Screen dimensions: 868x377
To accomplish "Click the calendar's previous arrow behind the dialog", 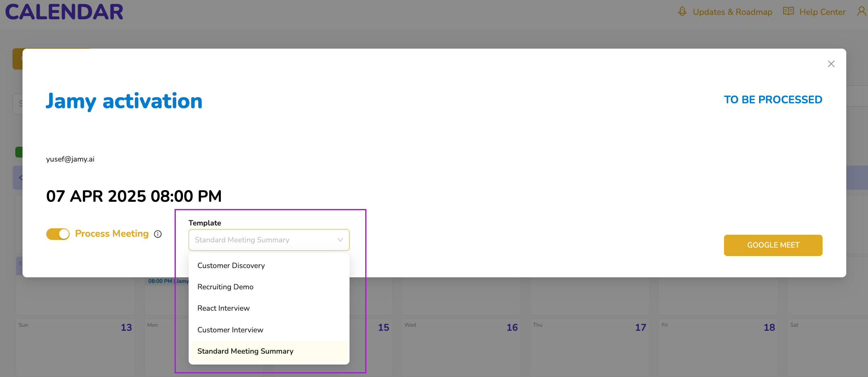I will pos(20,178).
